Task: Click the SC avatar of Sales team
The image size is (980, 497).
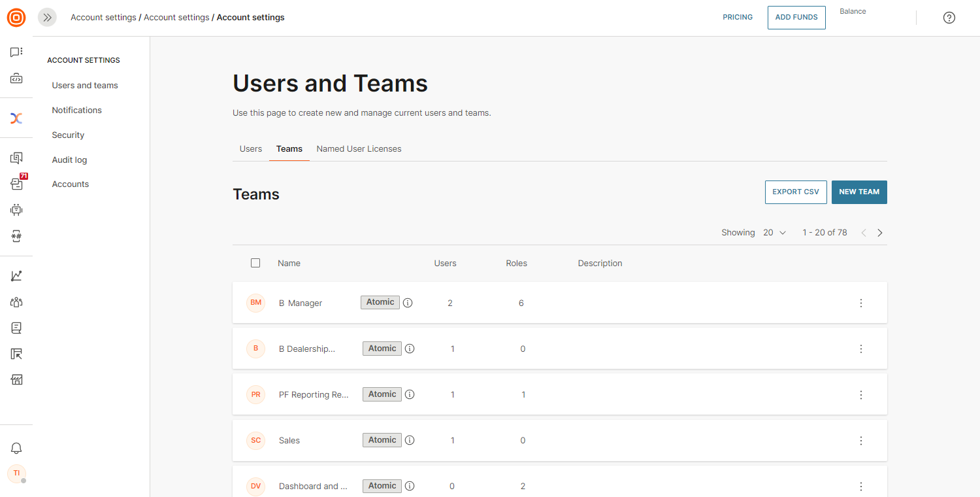Action: pos(255,440)
